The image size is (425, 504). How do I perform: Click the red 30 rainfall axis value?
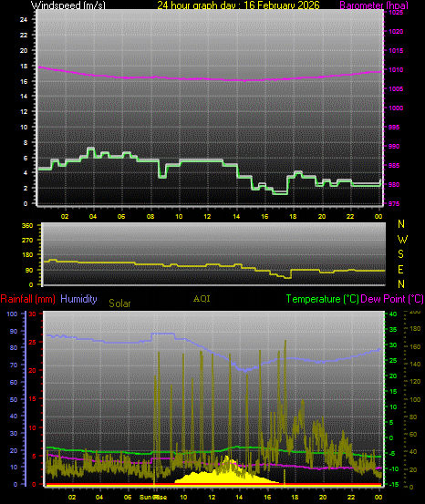(x=32, y=314)
